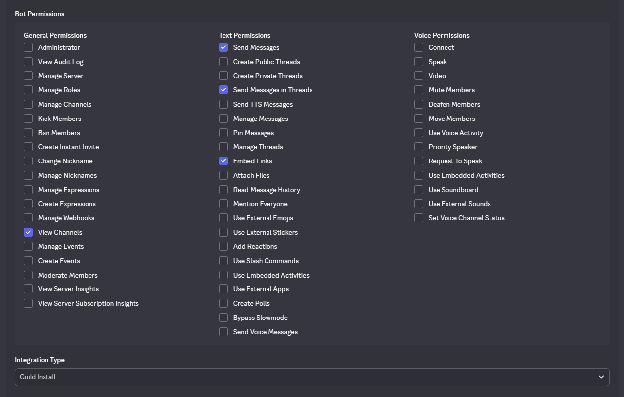Tick View Server Insights checkbox
Viewport: 624px width, 397px height.
28,289
